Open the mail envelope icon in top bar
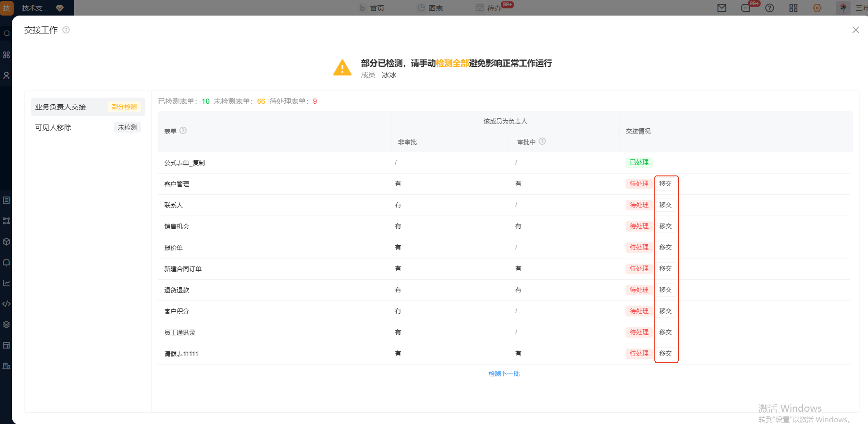Screen dimensions: 868x424 (721, 8)
